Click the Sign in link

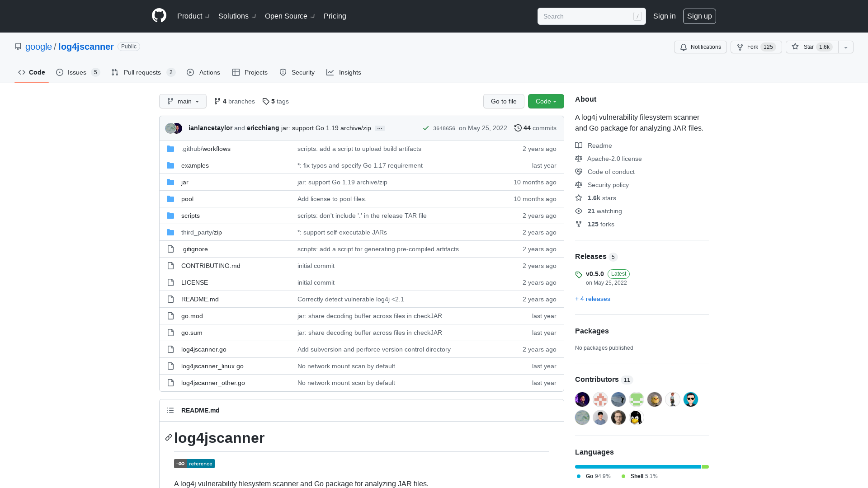coord(664,16)
